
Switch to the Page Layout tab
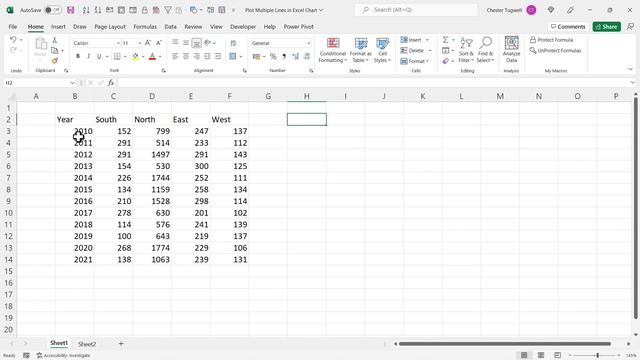(x=110, y=27)
